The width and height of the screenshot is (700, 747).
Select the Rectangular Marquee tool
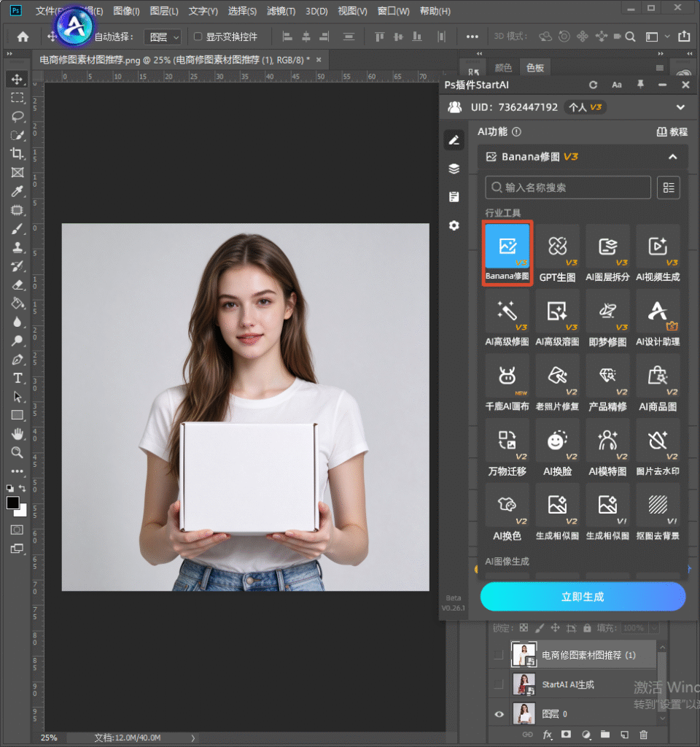click(17, 98)
